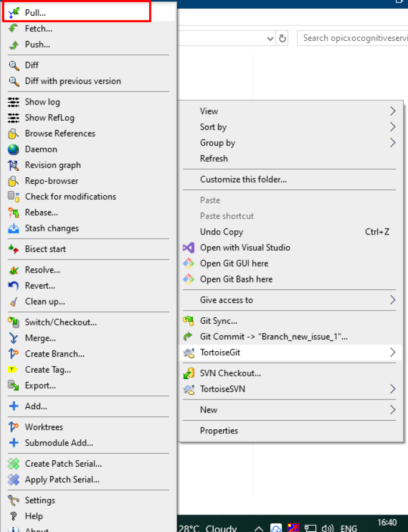408x532 pixels.
Task: Click the Clean up broom icon
Action: [x=13, y=302]
